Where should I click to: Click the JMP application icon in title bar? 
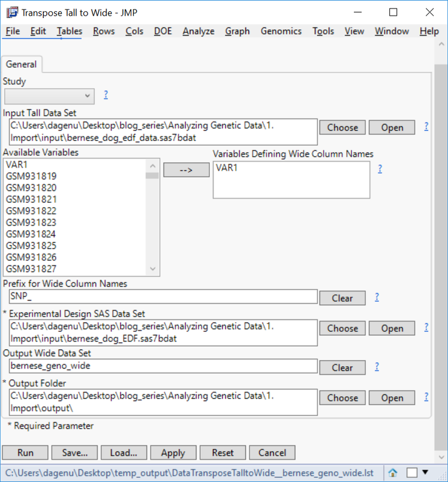[x=12, y=13]
